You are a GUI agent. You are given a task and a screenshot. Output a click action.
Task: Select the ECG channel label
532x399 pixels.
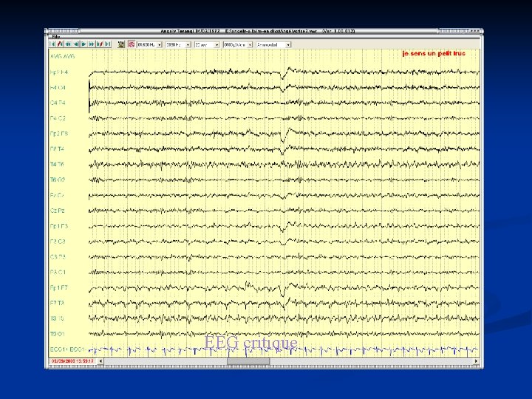[68, 349]
